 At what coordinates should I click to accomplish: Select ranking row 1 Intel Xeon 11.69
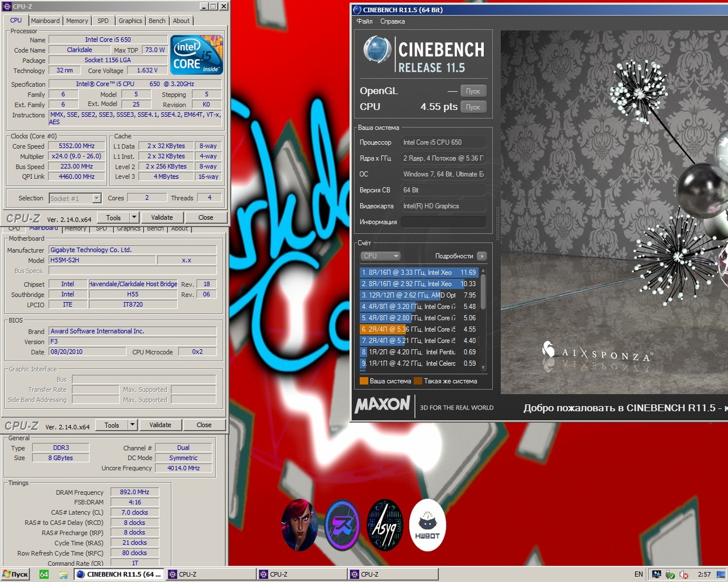tap(419, 273)
